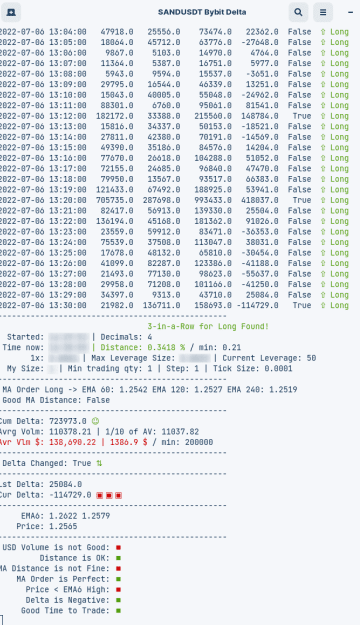Click the True flag in the 13:12:00 row
Image resolution: width=360 pixels, height=625 pixels.
(302, 116)
